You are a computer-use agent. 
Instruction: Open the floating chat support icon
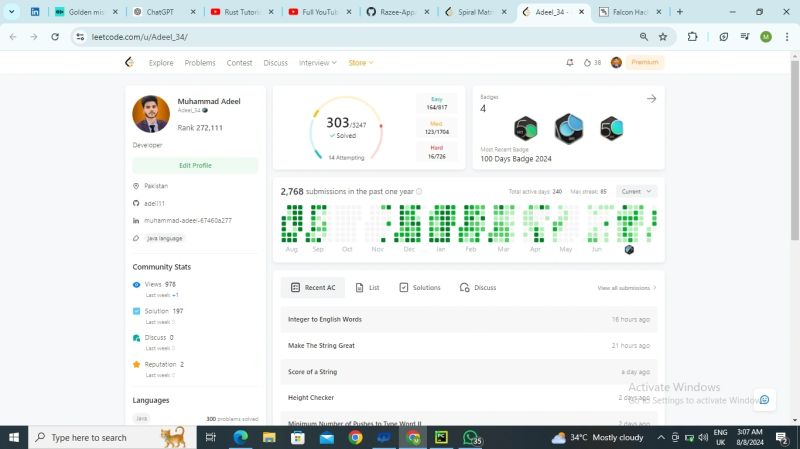tap(764, 400)
